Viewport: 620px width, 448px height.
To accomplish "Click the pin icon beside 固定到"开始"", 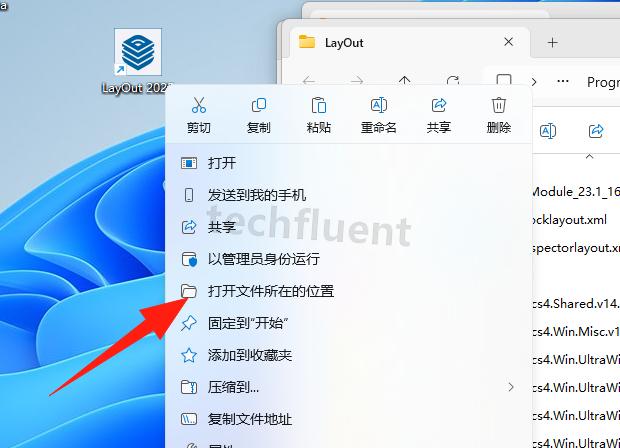I will click(189, 323).
